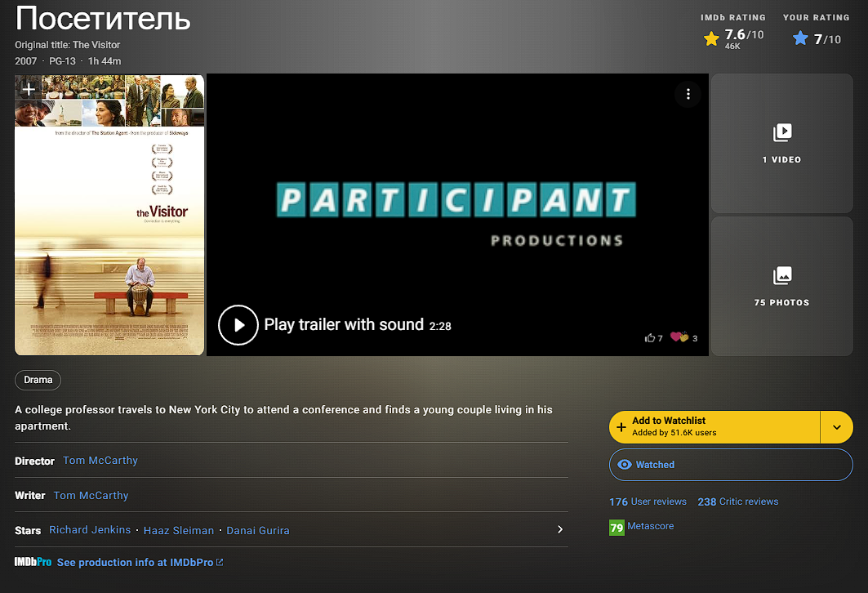Viewport: 868px width, 593px height.
Task: Open Haaz Sleiman's page
Action: (x=178, y=530)
